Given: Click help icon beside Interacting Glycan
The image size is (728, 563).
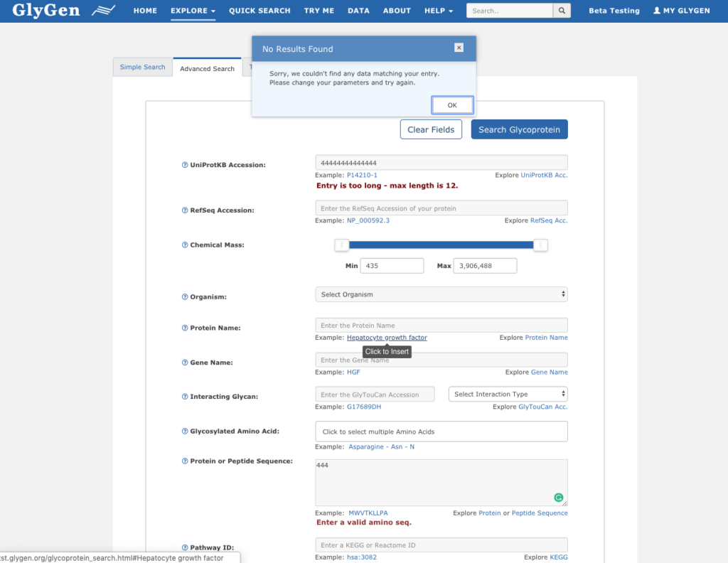Looking at the screenshot, I should [185, 397].
